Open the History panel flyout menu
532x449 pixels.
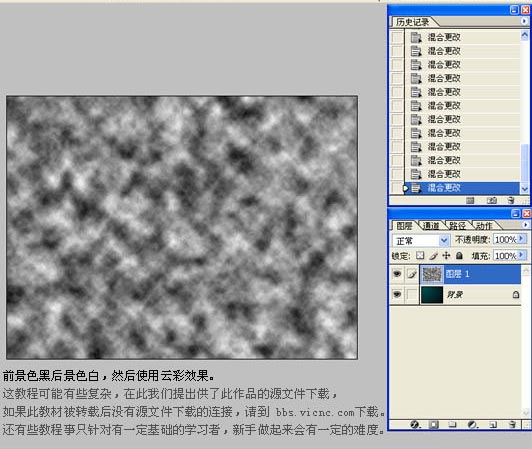[524, 21]
